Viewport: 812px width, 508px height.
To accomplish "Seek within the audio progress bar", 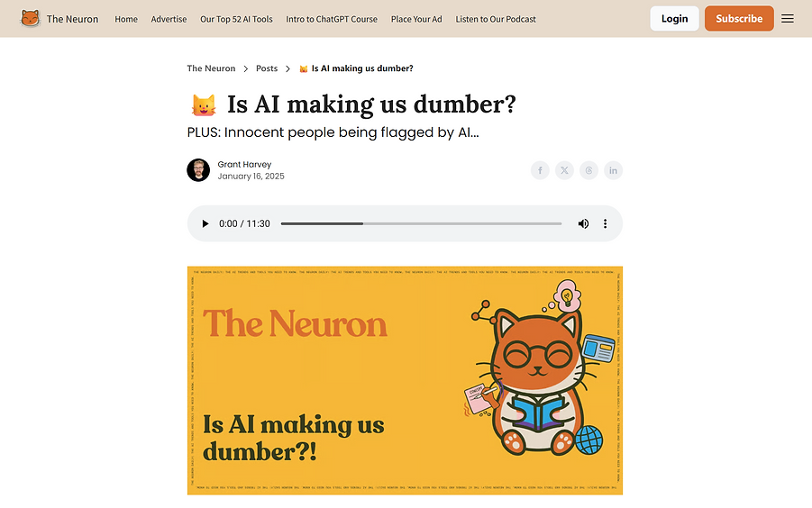I will (x=421, y=223).
